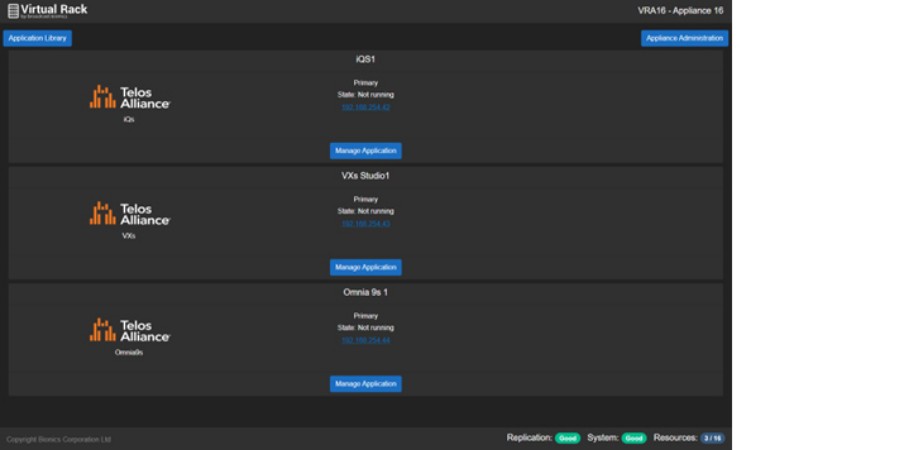Click the 'VXs' caption below the logo
Screen dimensions: 918x450
pos(129,236)
